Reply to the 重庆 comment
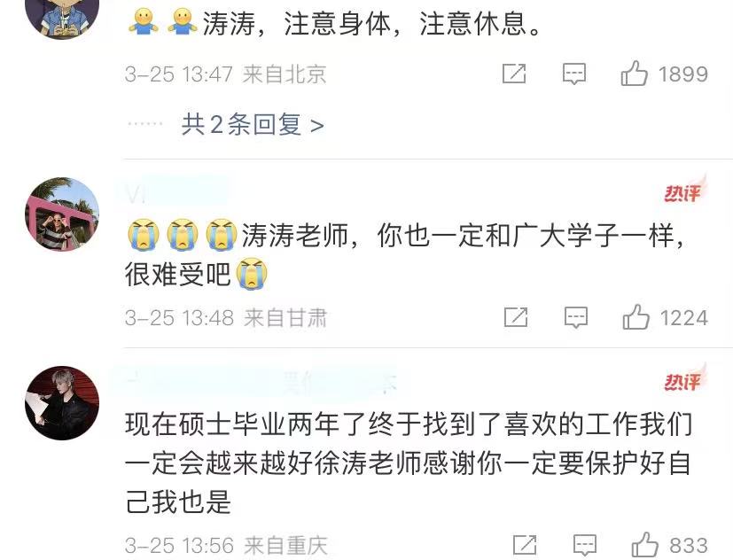Image resolution: width=733 pixels, height=560 pixels. pyautogui.click(x=585, y=545)
